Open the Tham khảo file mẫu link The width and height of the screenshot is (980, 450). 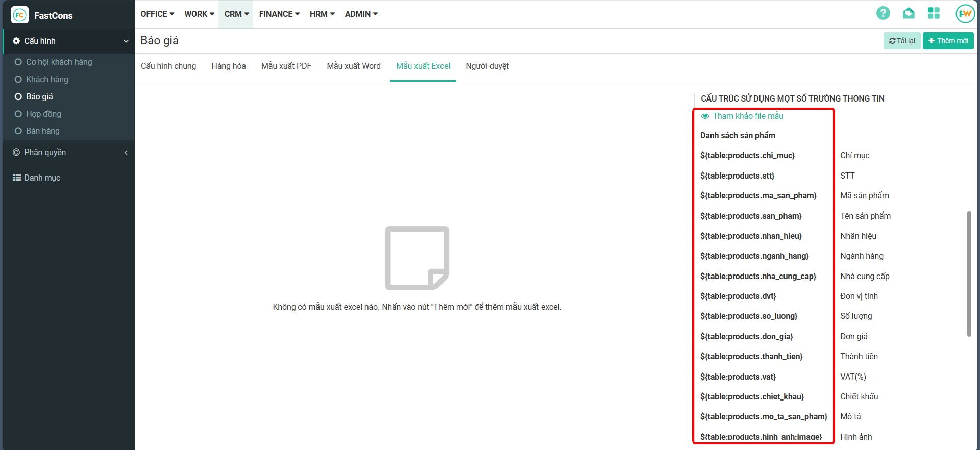(748, 116)
